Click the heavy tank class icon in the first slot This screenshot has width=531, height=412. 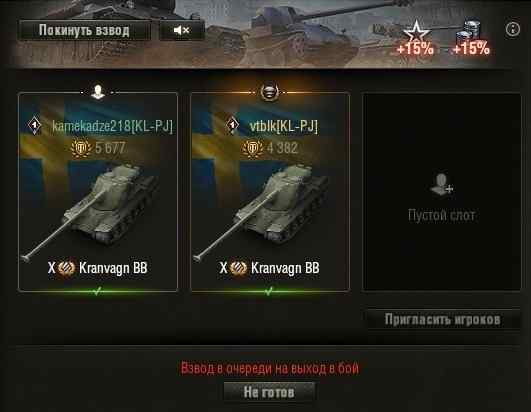click(66, 268)
